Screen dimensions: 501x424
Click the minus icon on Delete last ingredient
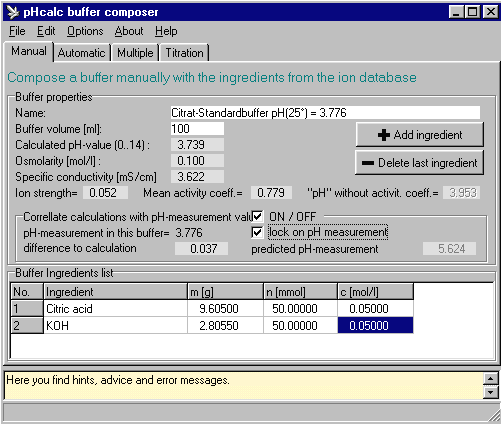(x=368, y=163)
